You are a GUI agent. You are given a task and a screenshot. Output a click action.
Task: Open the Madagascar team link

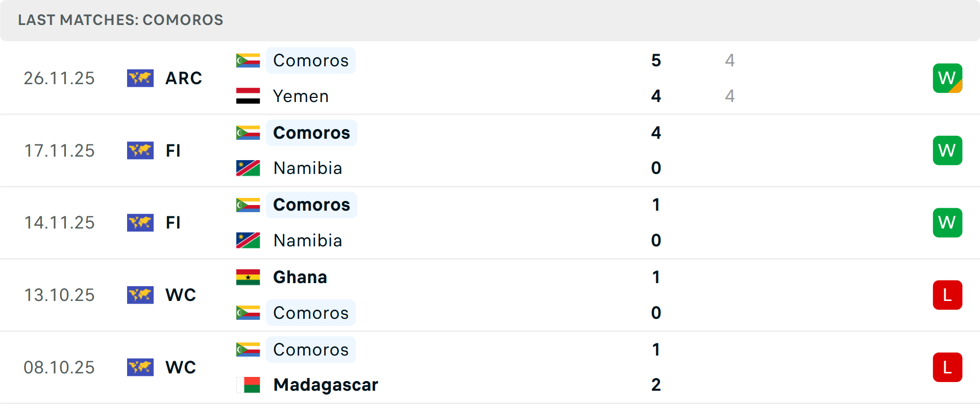pos(326,385)
